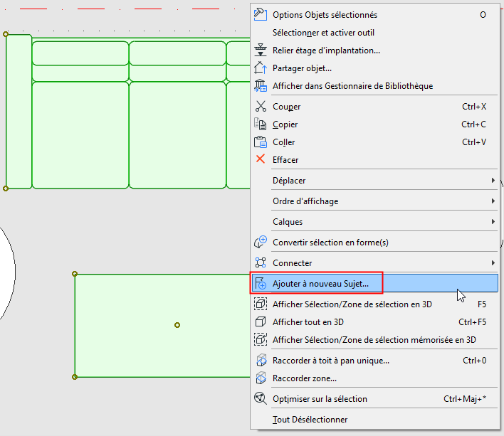Click the Ajouter à nouveau Sujet icon
Image resolution: width=504 pixels, height=436 pixels.
click(x=261, y=284)
